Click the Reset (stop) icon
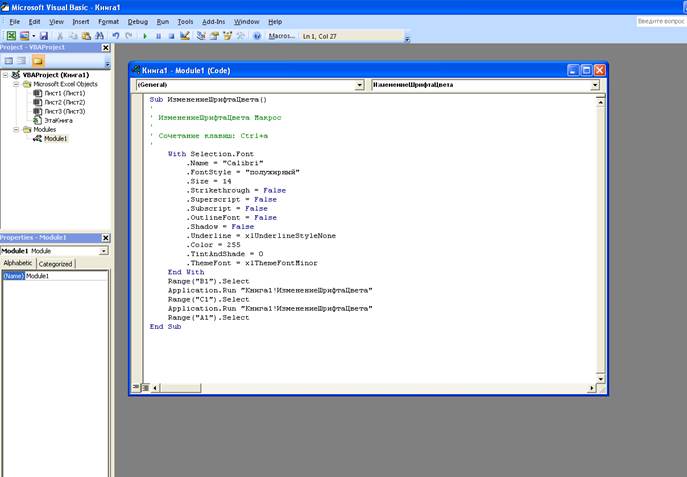The width and height of the screenshot is (687, 477). [x=171, y=36]
